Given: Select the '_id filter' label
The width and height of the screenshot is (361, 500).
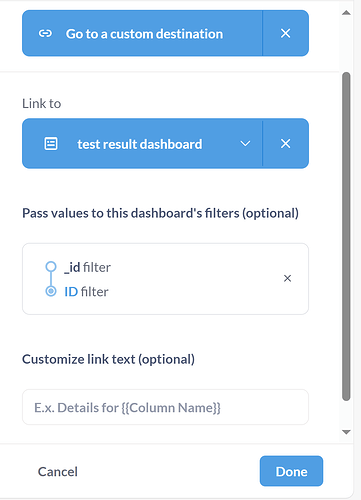Looking at the screenshot, I should click(87, 267).
